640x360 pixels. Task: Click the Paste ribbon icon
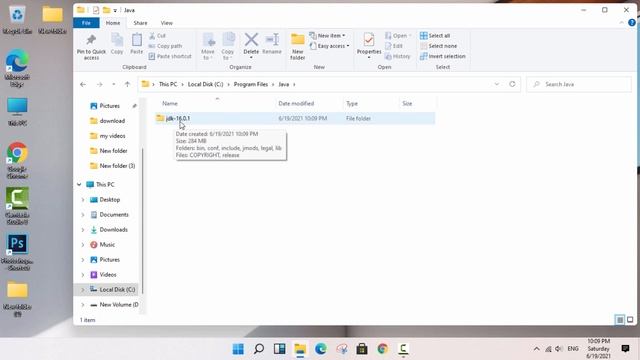click(x=136, y=40)
